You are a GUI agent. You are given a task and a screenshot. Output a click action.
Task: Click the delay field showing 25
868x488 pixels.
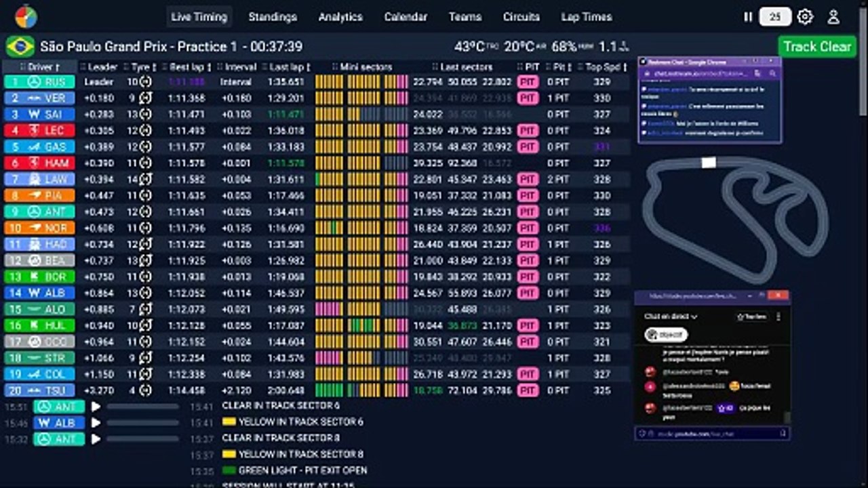pos(775,17)
